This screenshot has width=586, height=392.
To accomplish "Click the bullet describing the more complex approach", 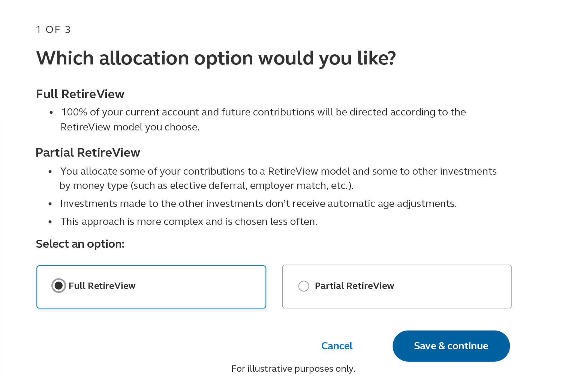I will (x=189, y=221).
